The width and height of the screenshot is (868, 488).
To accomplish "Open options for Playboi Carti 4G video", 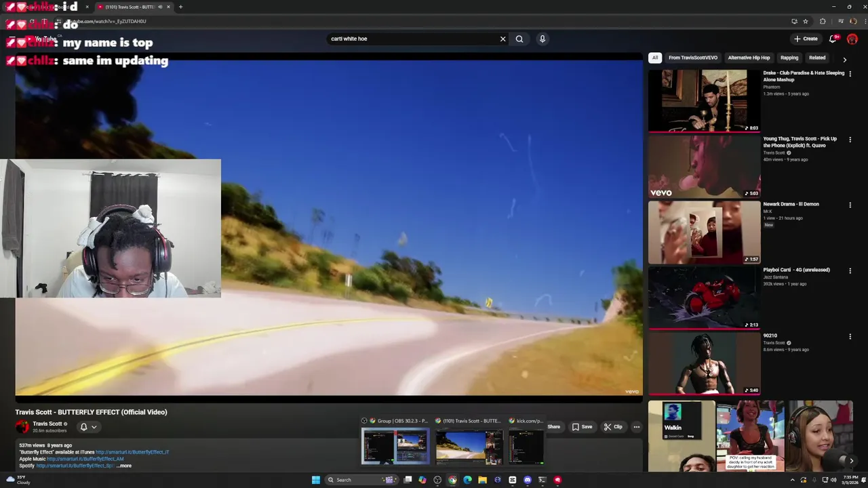I will 850,270.
